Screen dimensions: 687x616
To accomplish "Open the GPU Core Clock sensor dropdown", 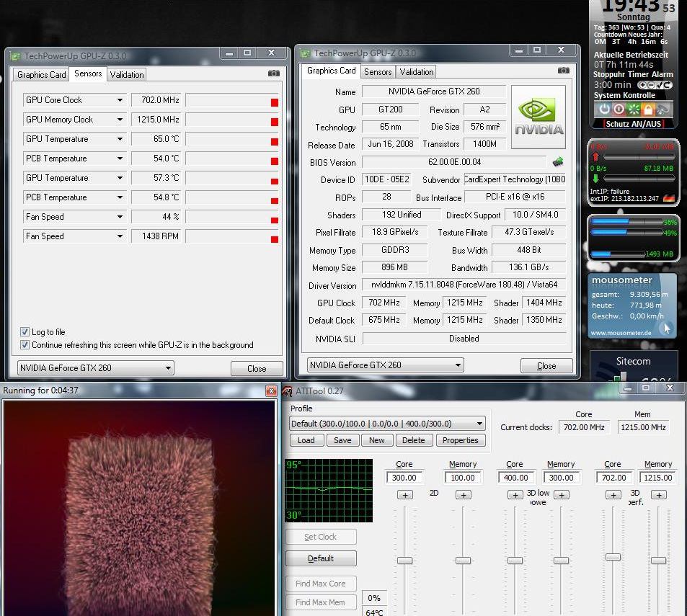I will click(120, 100).
